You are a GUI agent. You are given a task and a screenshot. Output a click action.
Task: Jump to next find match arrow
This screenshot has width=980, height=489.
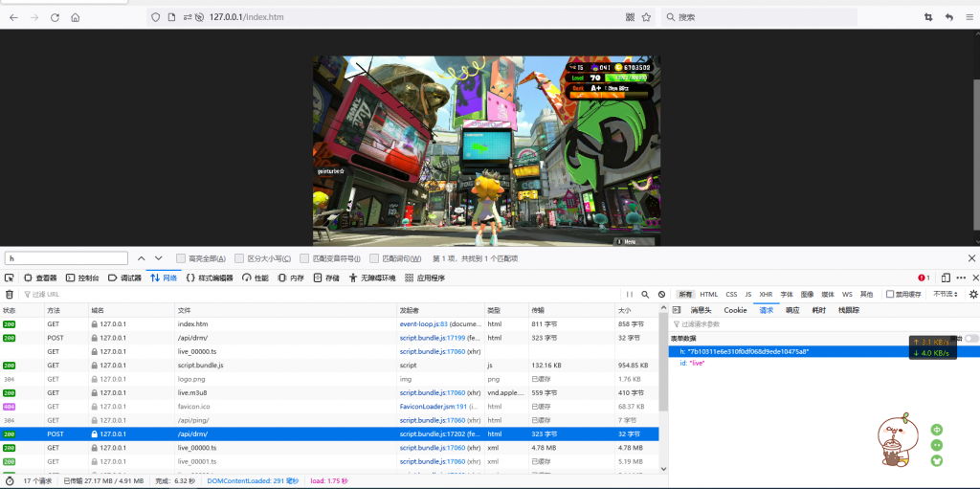[x=159, y=258]
